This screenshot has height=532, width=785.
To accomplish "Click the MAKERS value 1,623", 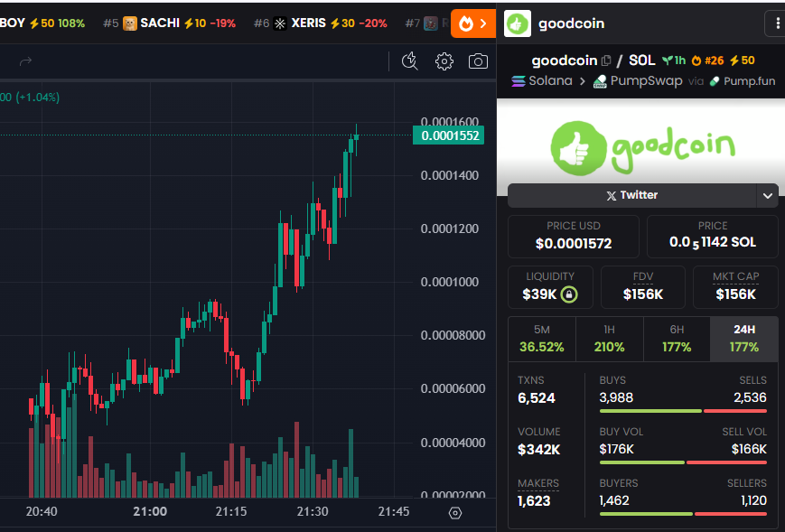I will pos(534,501).
